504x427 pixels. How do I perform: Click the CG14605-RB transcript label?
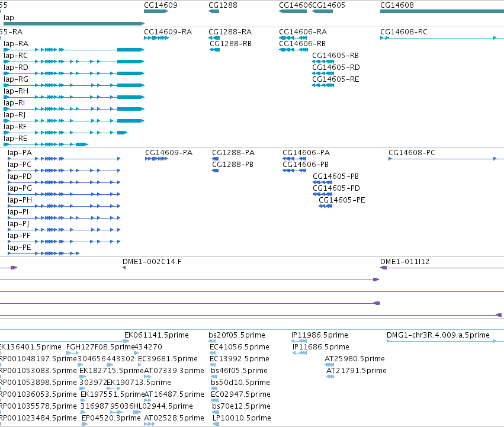coord(336,55)
